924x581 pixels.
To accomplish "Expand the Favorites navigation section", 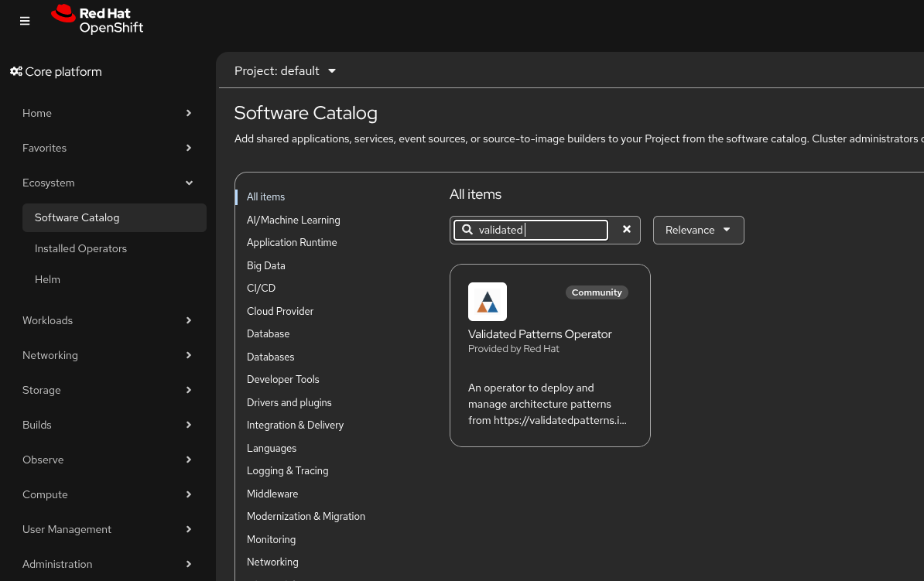I will coord(108,148).
